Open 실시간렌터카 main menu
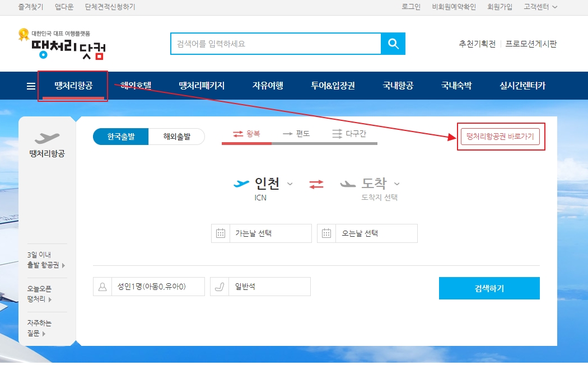588x375 pixels. pos(522,86)
